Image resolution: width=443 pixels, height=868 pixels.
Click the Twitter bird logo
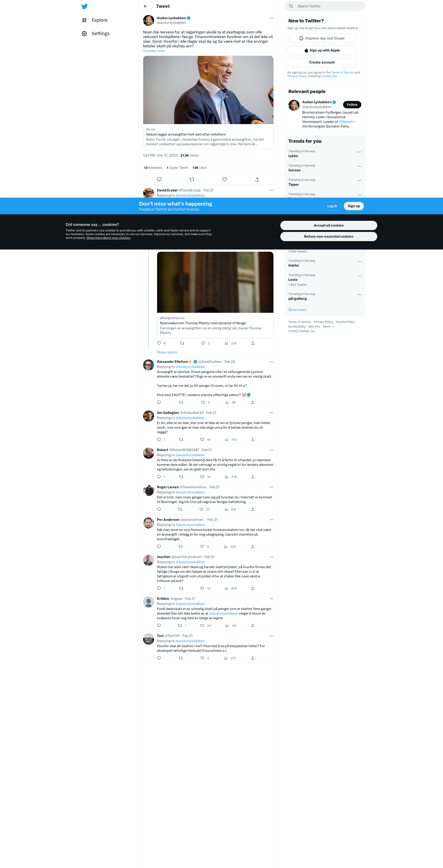click(84, 6)
